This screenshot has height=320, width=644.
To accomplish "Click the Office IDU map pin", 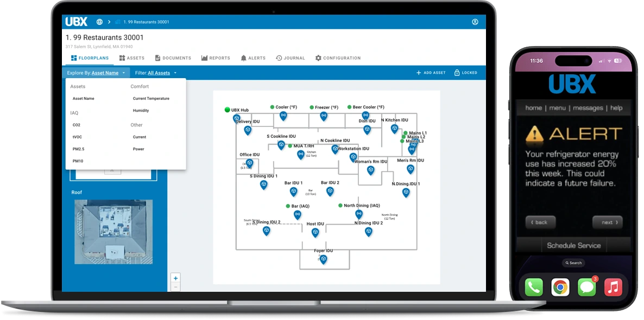I will 249,163.
